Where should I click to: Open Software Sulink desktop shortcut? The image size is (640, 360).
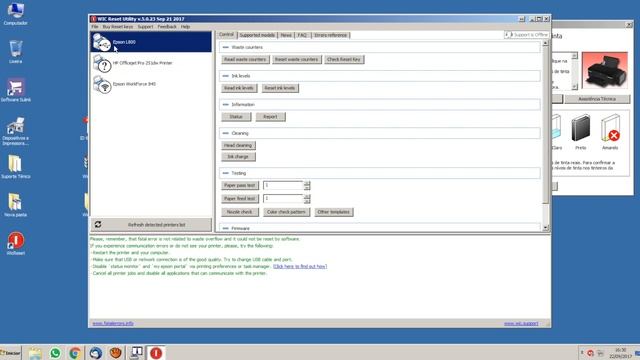[x=16, y=90]
